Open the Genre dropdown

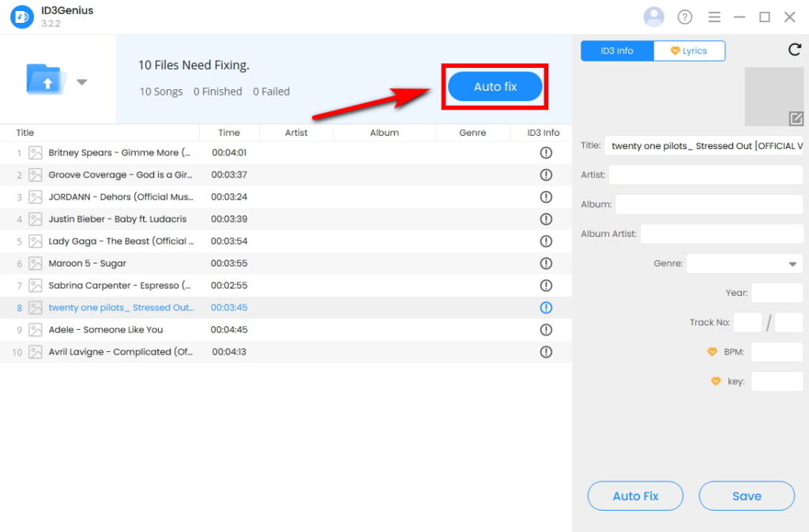click(792, 263)
